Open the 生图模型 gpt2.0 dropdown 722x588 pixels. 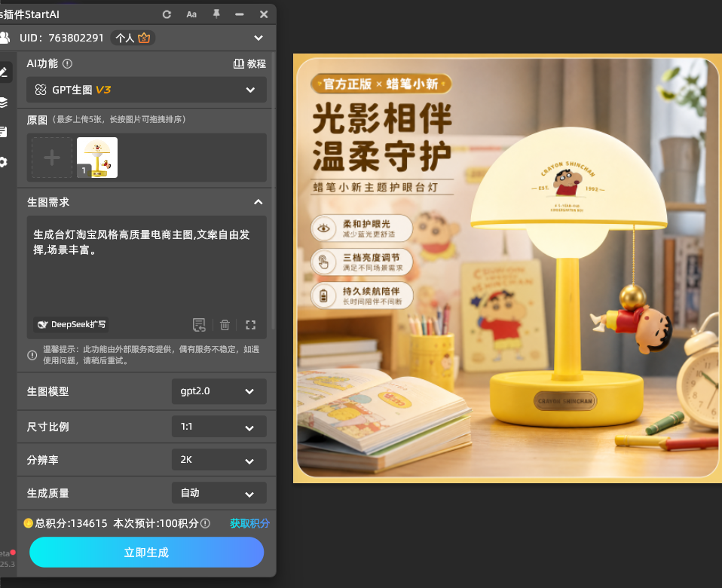tap(219, 391)
